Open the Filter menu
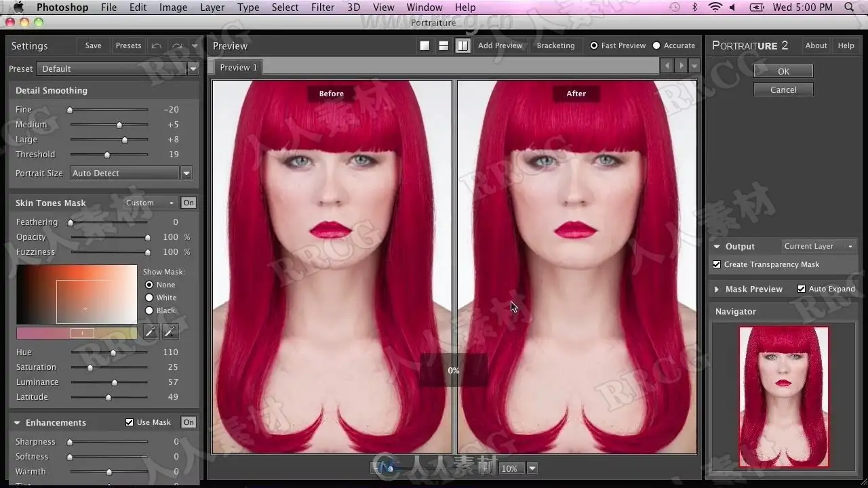868x488 pixels. pos(323,7)
